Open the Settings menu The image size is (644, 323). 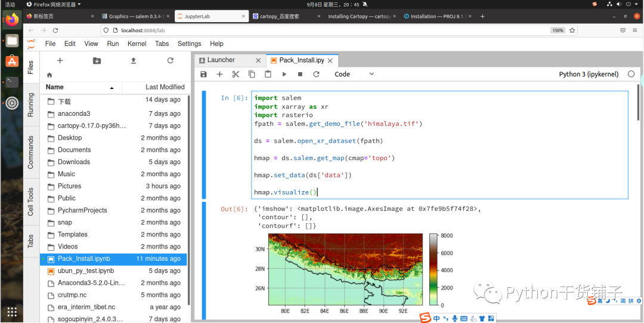(x=190, y=44)
